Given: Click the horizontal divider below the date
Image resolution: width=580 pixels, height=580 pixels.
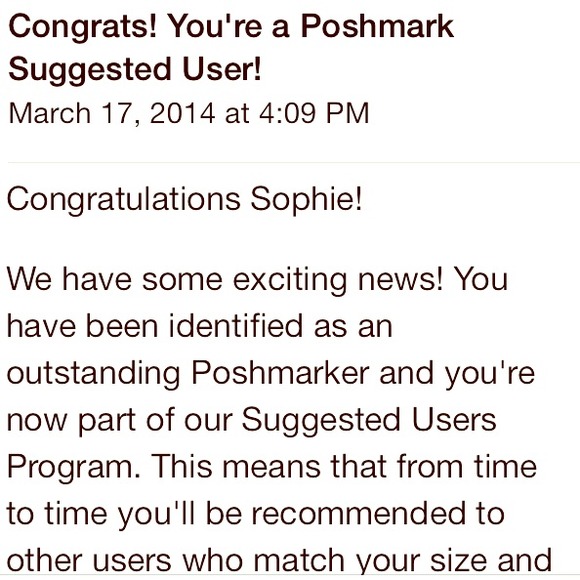Looking at the screenshot, I should coord(294,162).
